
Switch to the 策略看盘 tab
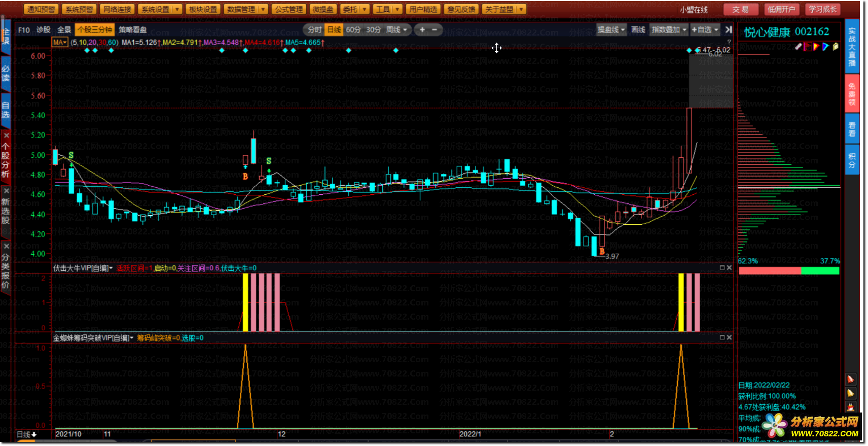pyautogui.click(x=133, y=30)
